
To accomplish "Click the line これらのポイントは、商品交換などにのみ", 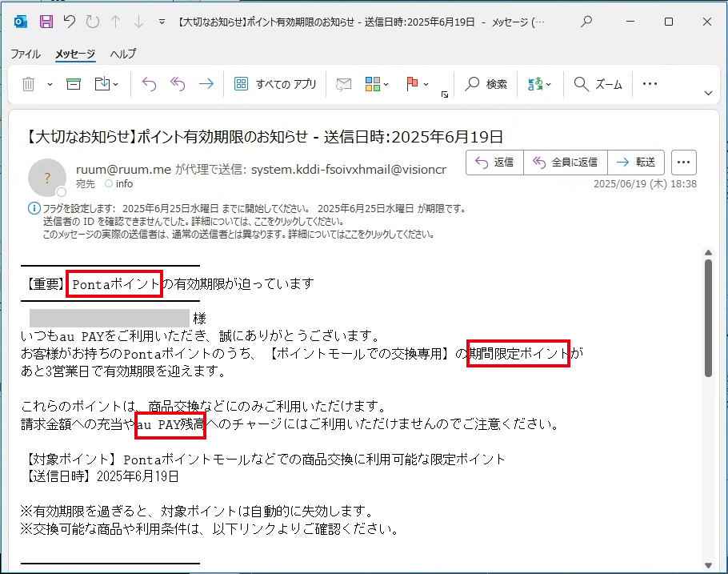I will [x=204, y=406].
